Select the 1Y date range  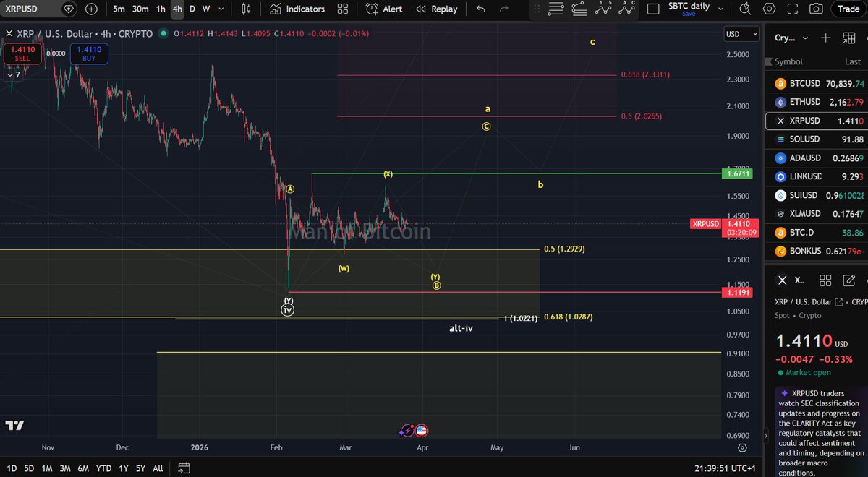pyautogui.click(x=124, y=468)
